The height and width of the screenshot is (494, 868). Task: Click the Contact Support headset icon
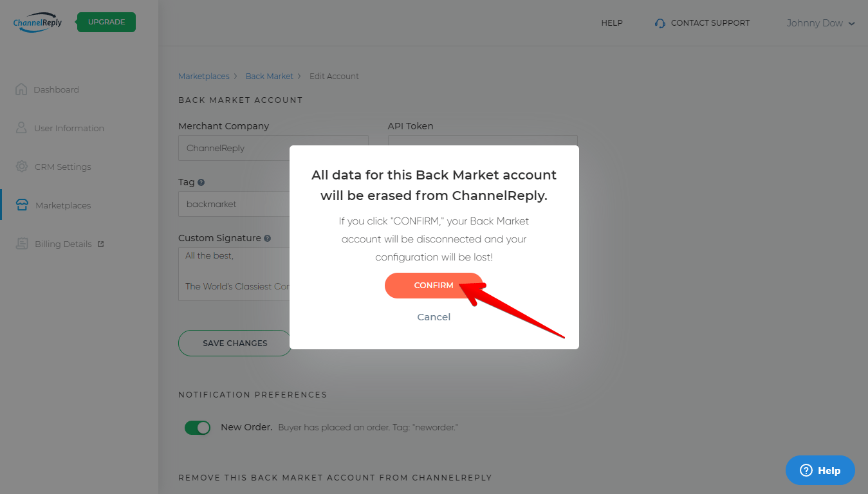660,23
